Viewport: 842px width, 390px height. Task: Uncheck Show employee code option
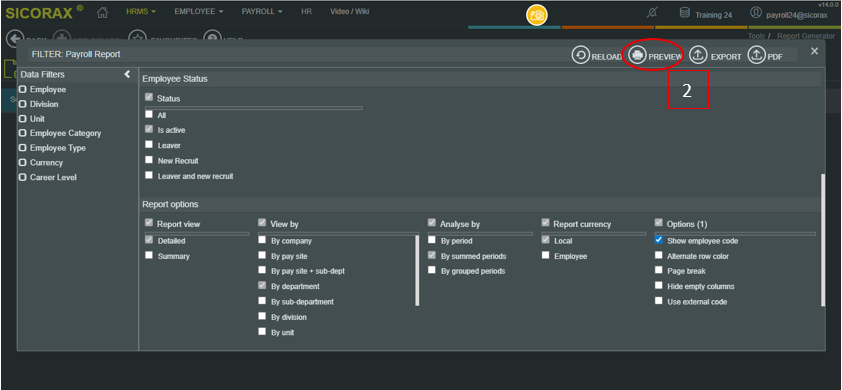tap(658, 240)
